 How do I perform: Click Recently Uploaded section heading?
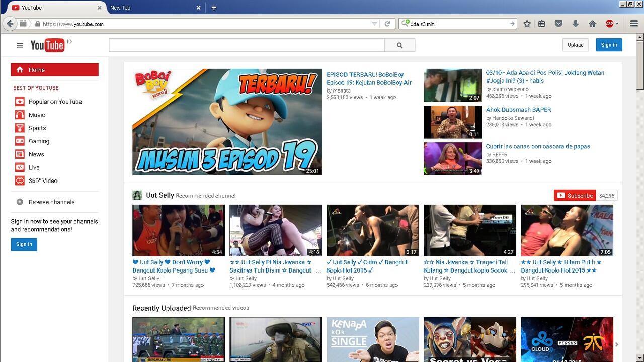coord(162,308)
